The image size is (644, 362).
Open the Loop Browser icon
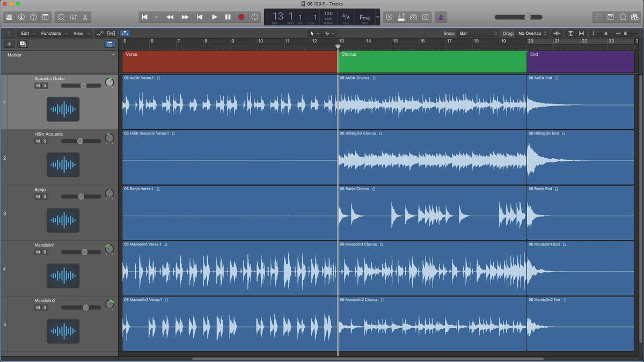623,17
